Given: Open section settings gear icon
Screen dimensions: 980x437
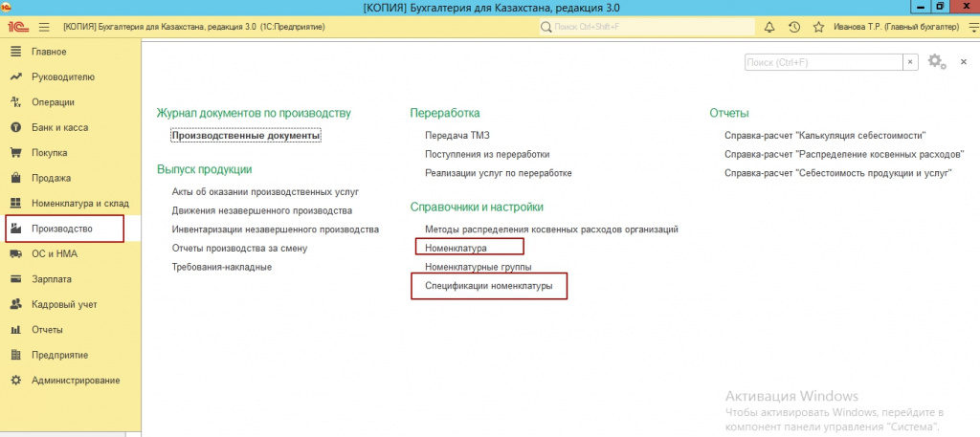Looking at the screenshot, I should click(x=936, y=62).
